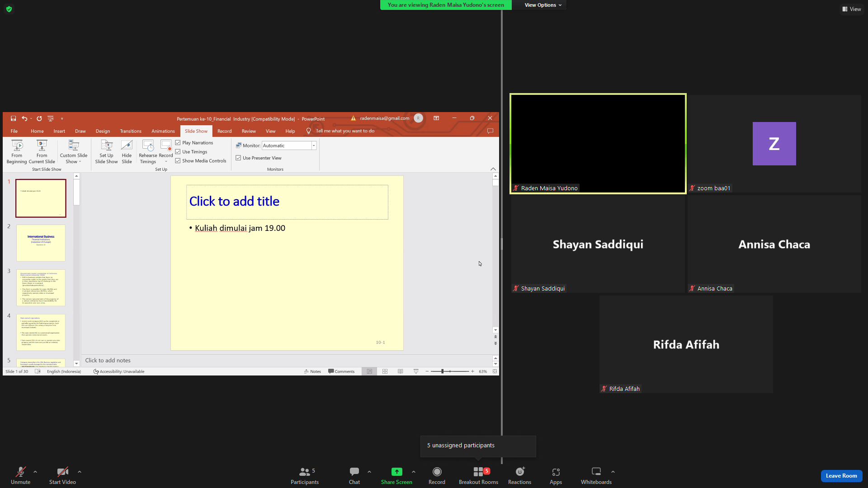This screenshot has height=488, width=868.
Task: Open Comments pane from status bar
Action: (341, 371)
